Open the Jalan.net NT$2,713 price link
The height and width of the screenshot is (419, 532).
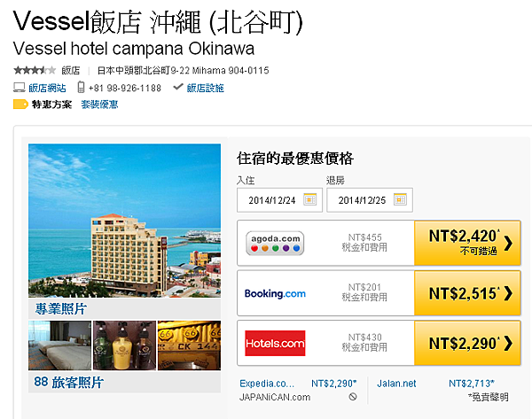pyautogui.click(x=472, y=384)
